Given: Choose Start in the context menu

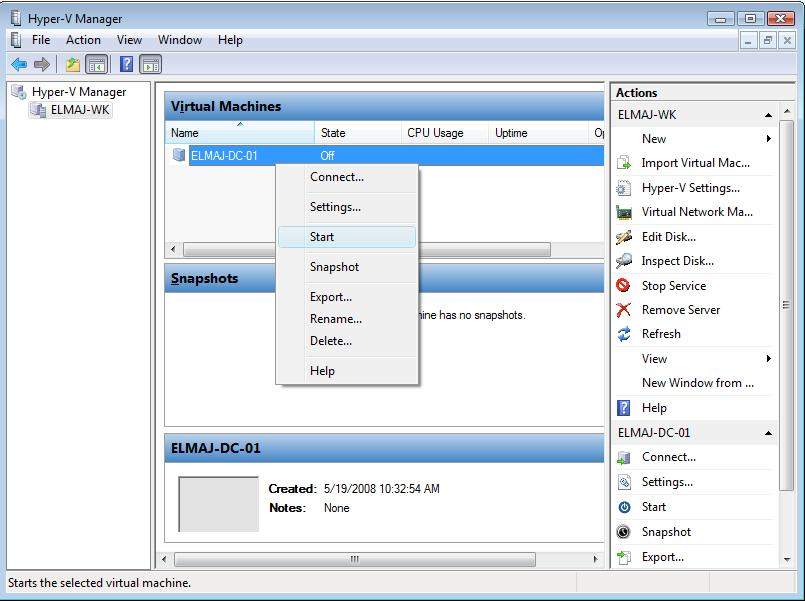Looking at the screenshot, I should tap(347, 237).
